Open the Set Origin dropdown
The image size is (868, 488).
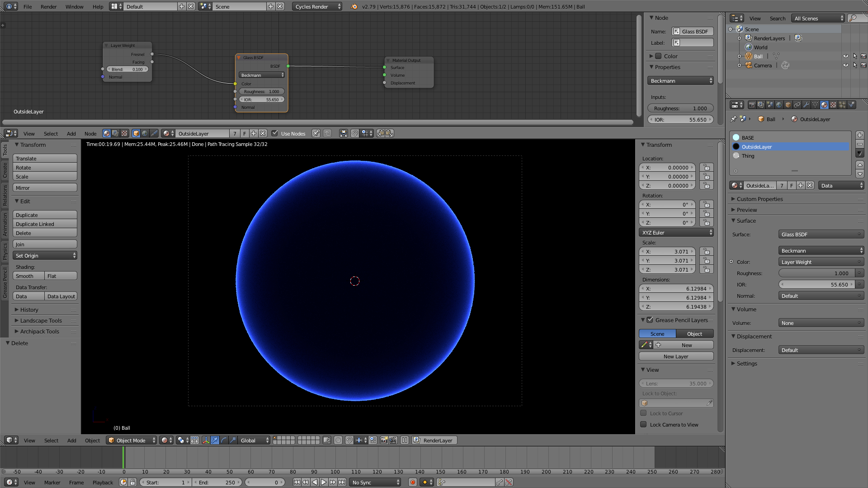[45, 256]
